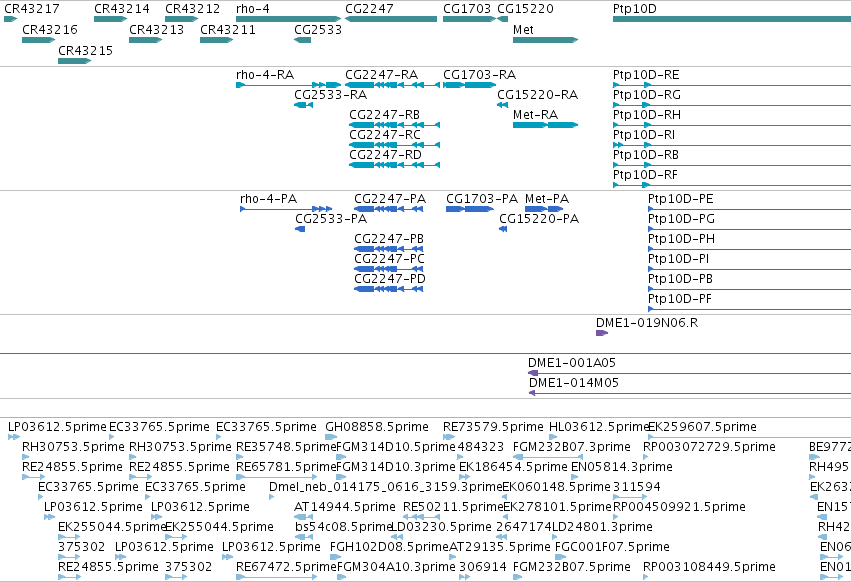
Task: Click the CG2247-PB protein glyph
Action: point(389,249)
